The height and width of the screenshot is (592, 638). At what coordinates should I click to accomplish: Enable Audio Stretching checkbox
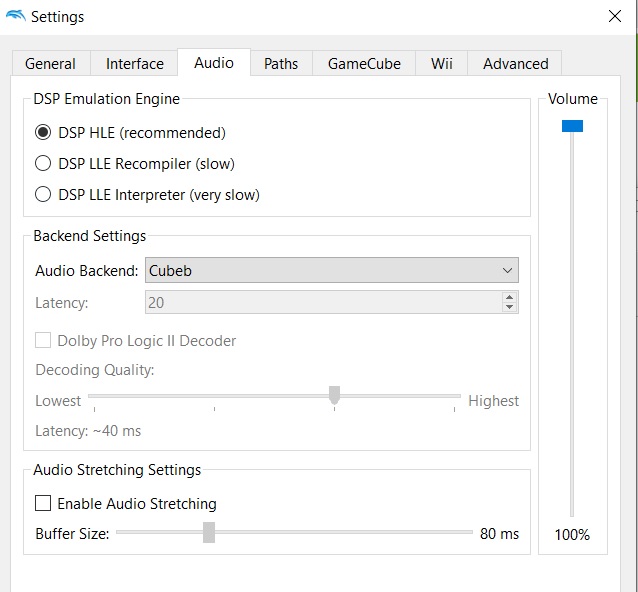[43, 504]
